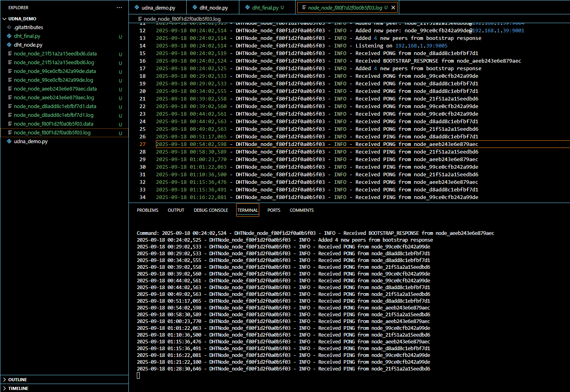Click Python icon beside udna_demo.py in Explorer
This screenshot has height=392, width=570.
tap(9, 142)
